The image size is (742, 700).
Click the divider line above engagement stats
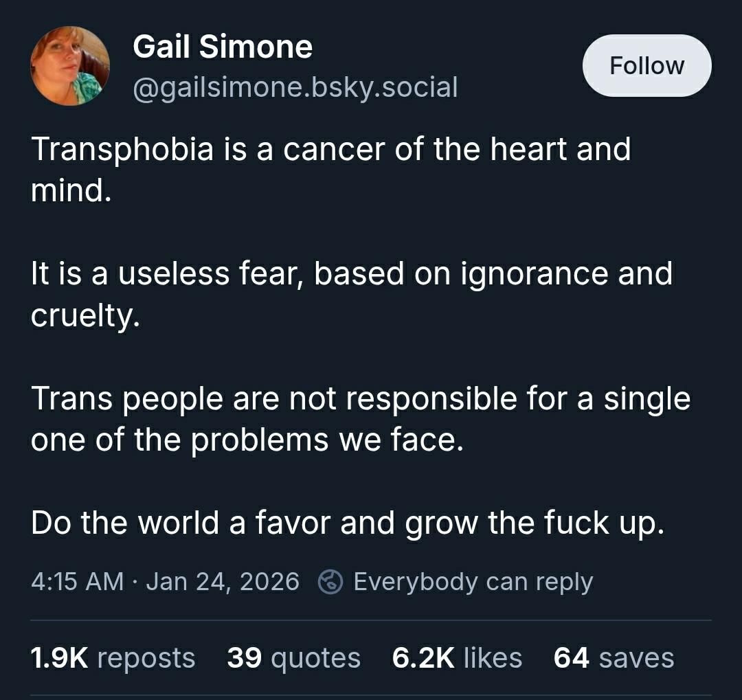click(371, 619)
